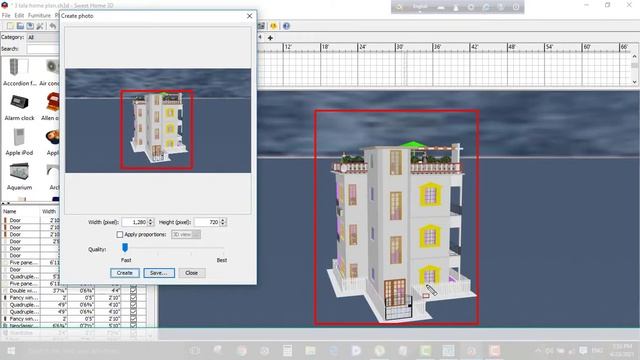Increase Height pixel value with up arrow

[223, 220]
